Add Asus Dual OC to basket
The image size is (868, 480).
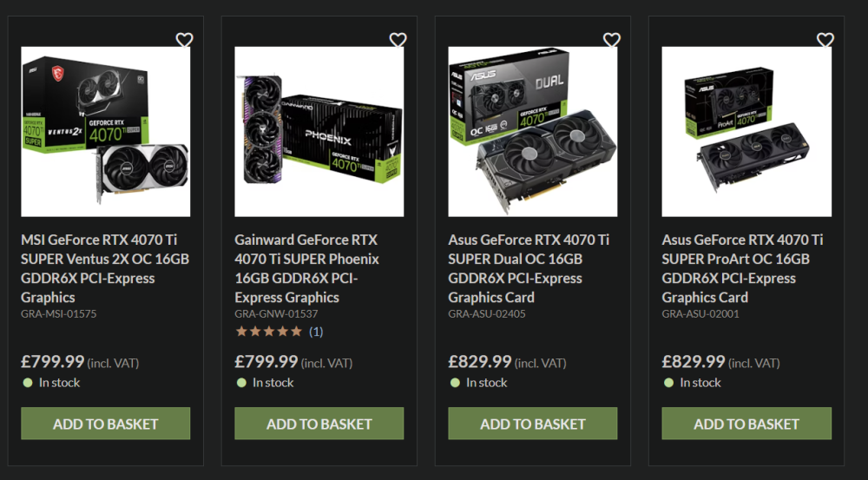(533, 424)
